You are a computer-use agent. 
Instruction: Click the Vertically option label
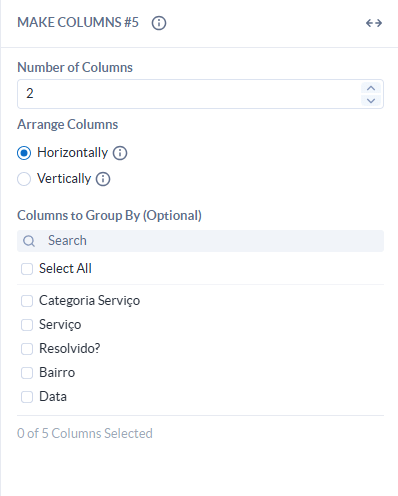[64, 179]
